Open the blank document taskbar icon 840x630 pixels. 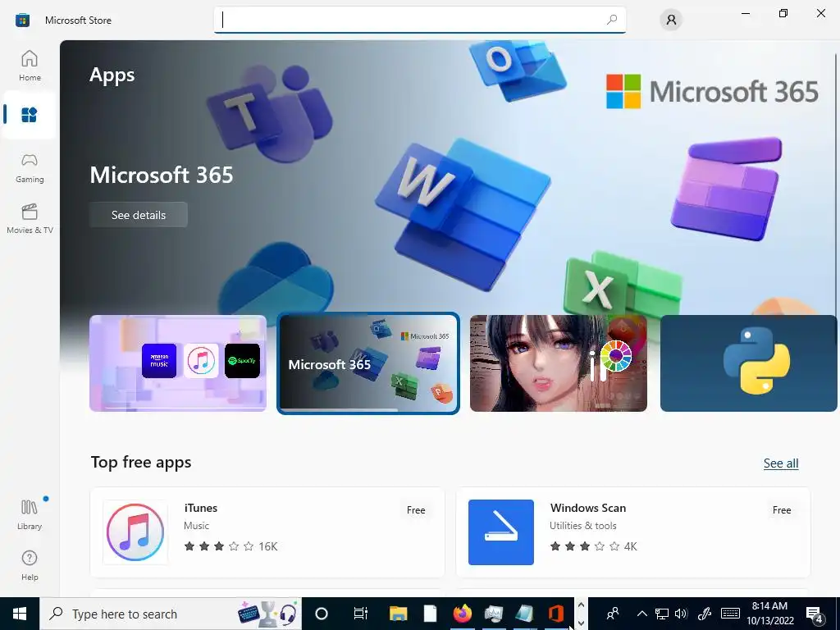430,614
